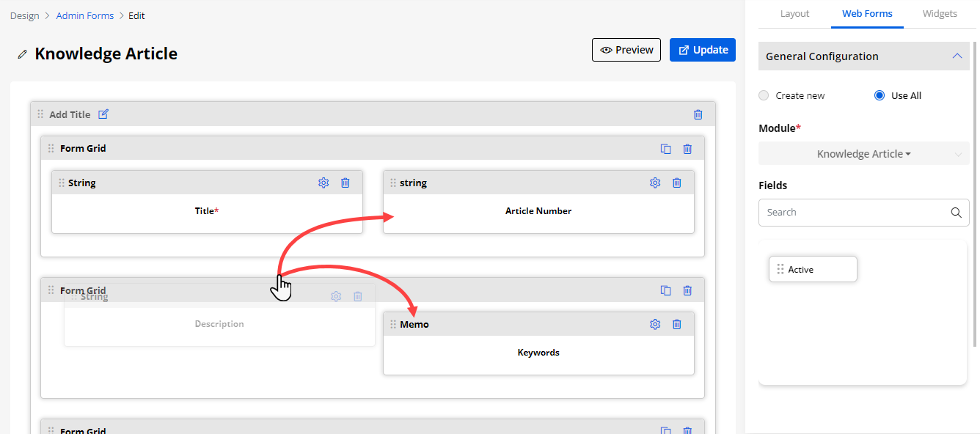Click the pencil icon beside Knowledge Article title
The height and width of the screenshot is (434, 980).
coord(22,54)
